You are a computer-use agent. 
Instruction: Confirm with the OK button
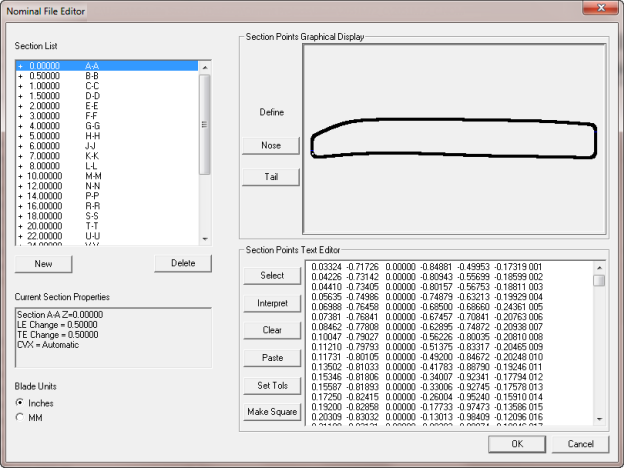(517, 443)
